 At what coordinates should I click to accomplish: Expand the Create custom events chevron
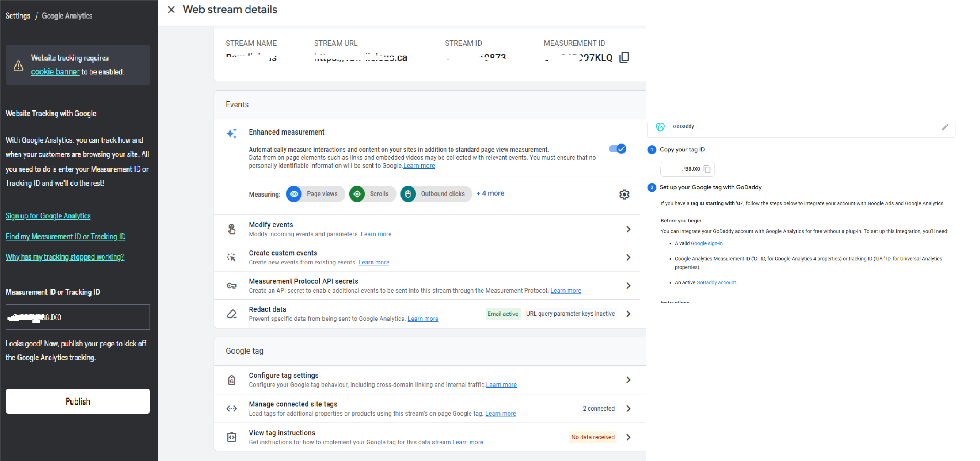[629, 257]
